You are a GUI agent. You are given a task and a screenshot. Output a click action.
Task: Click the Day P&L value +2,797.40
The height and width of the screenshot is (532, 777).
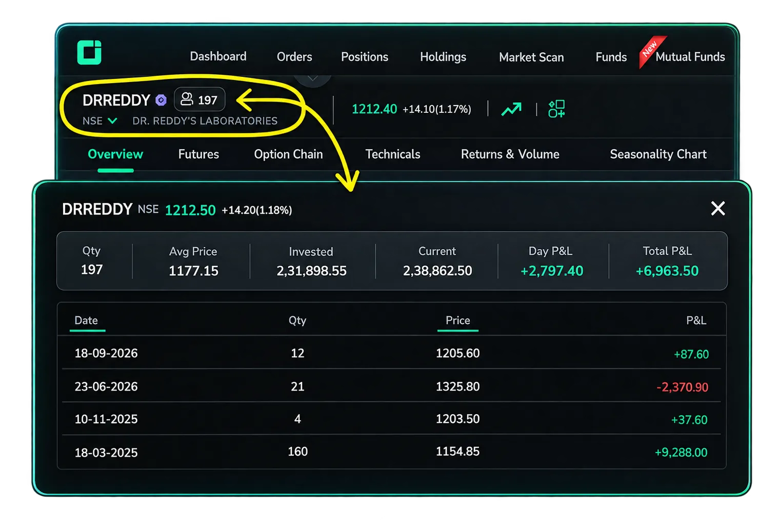pyautogui.click(x=552, y=271)
